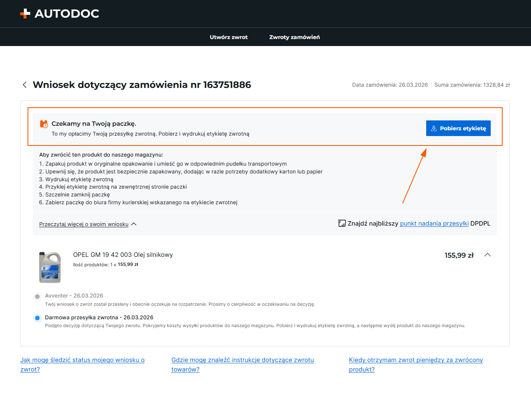Click the Wniosek dotyczący zamówienia nr 163751886 heading
This screenshot has height=420, width=531.
[142, 85]
